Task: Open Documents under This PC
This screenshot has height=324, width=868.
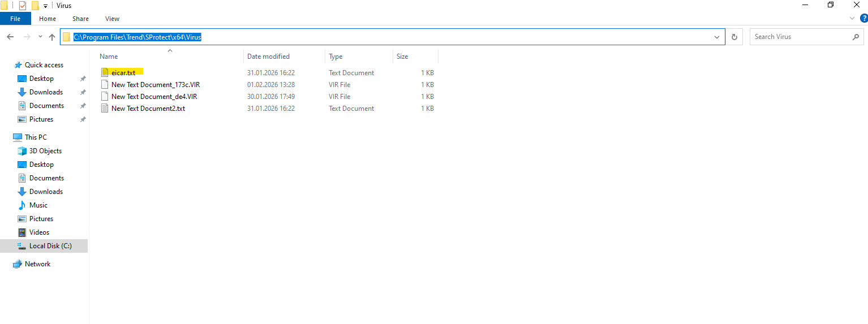Action: pyautogui.click(x=46, y=178)
